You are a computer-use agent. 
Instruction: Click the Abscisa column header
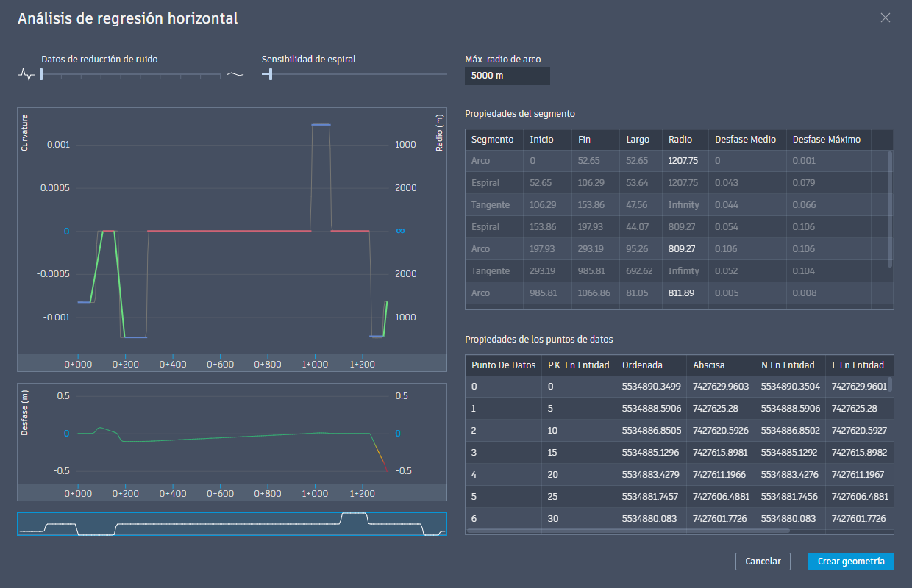[x=721, y=365]
